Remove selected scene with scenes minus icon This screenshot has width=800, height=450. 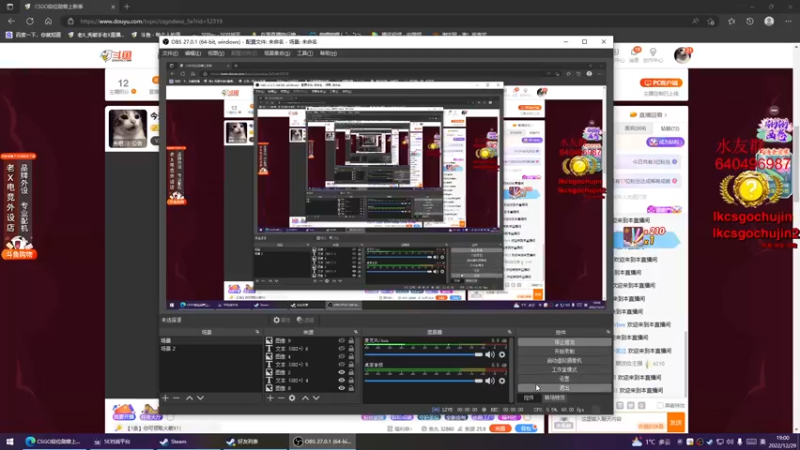176,398
